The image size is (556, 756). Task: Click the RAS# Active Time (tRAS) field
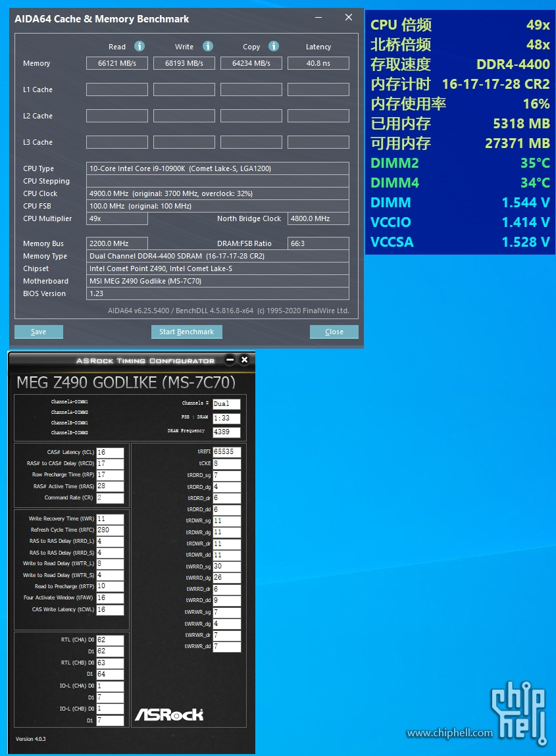[x=110, y=486]
